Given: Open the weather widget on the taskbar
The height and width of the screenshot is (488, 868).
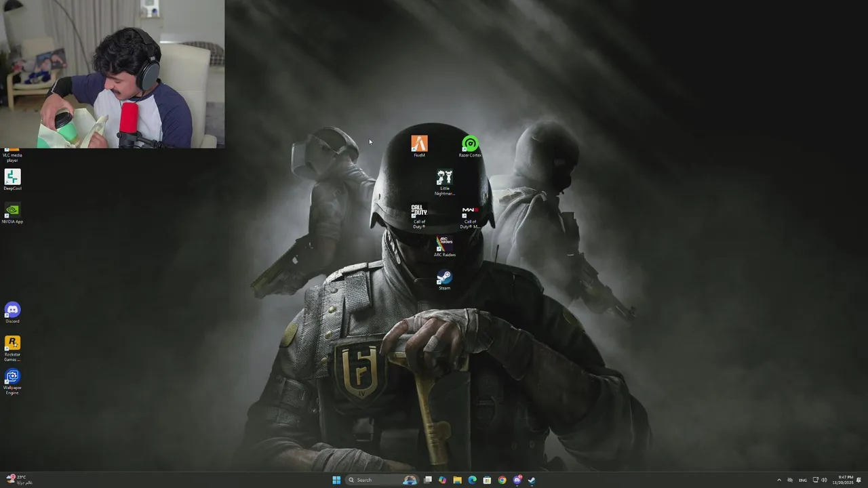Looking at the screenshot, I should [19, 480].
